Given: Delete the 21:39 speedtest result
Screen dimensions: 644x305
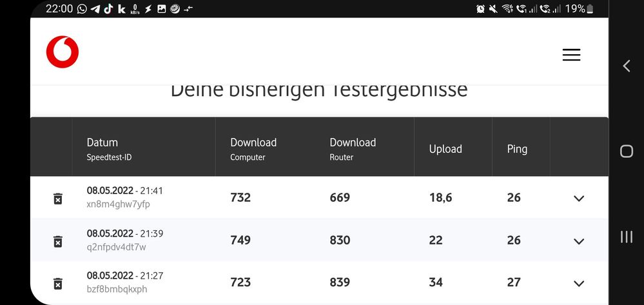Looking at the screenshot, I should [x=57, y=241].
